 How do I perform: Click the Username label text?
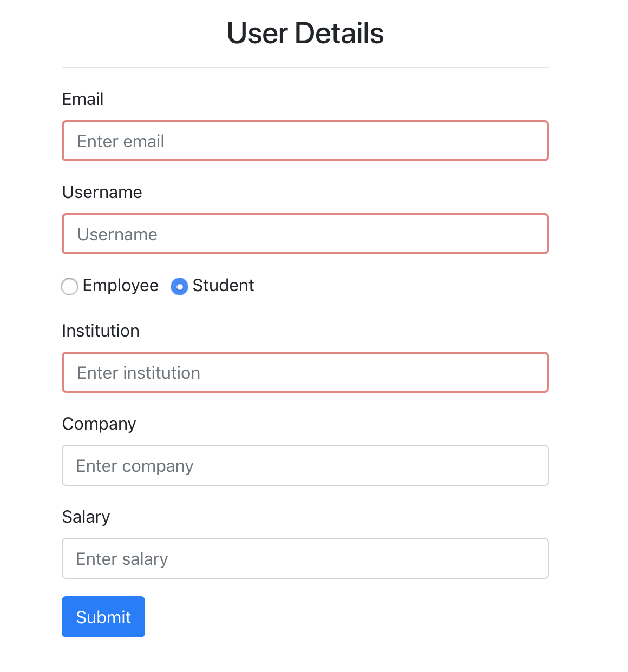coord(102,192)
